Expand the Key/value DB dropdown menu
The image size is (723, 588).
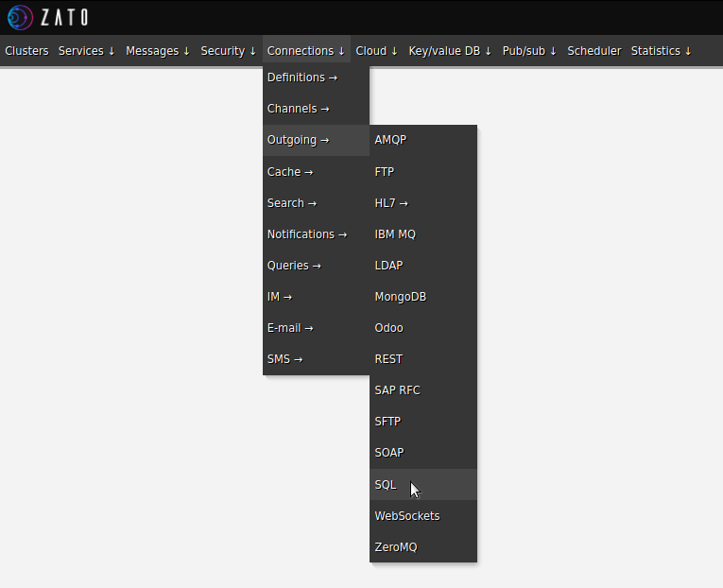tap(450, 51)
